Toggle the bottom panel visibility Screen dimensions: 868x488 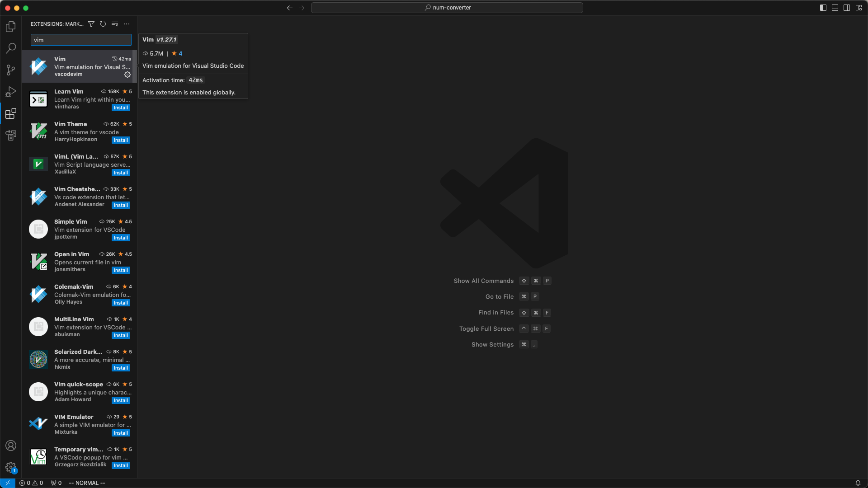click(835, 8)
